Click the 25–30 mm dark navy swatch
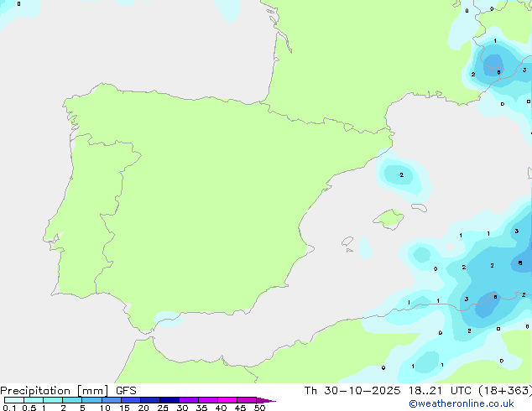 (169, 400)
